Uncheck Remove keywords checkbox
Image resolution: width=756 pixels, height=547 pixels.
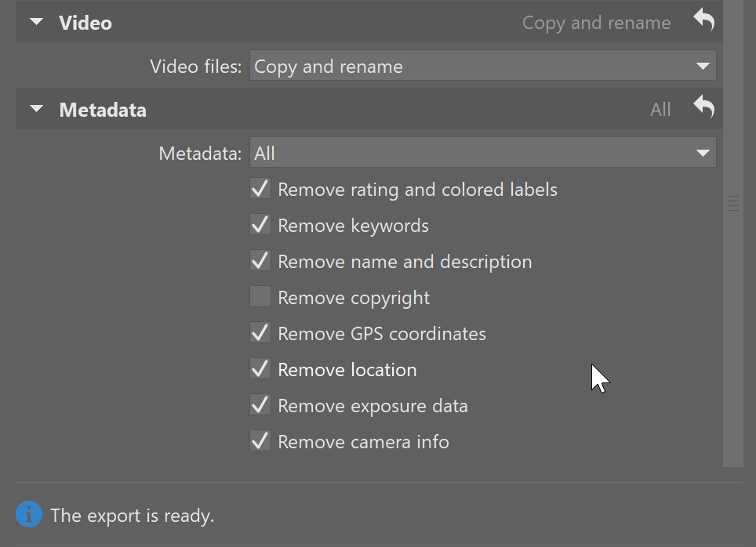click(x=260, y=225)
